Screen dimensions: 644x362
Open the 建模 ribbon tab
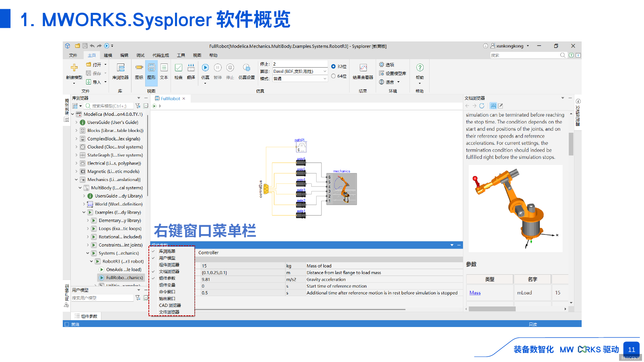point(108,56)
